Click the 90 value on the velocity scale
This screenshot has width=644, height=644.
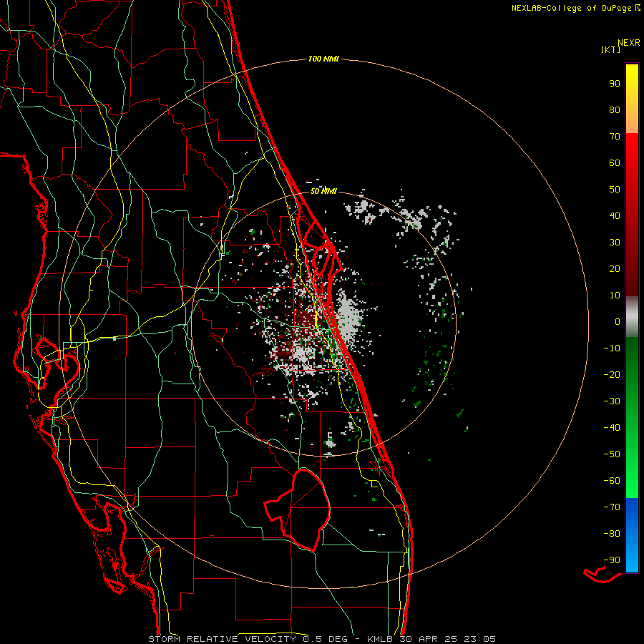tap(615, 84)
